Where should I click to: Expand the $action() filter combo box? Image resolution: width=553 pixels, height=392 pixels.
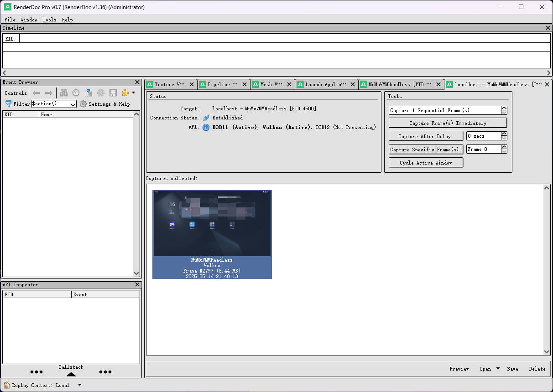(x=73, y=104)
